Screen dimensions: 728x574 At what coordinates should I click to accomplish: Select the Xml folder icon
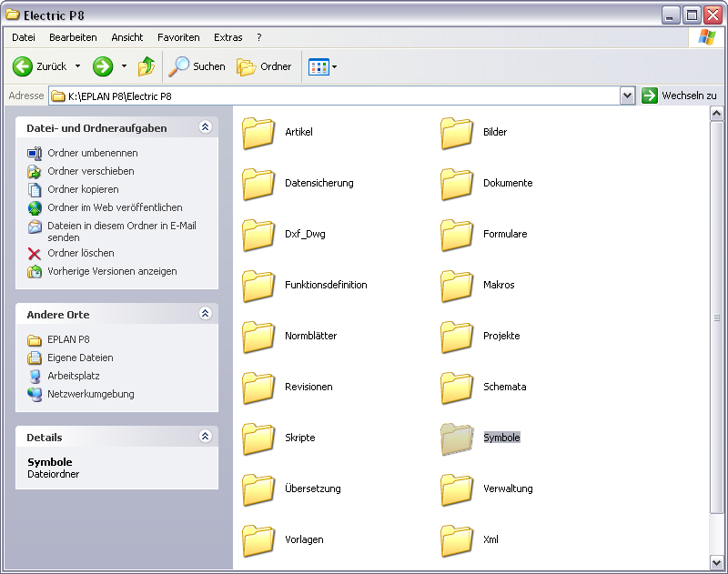[457, 541]
